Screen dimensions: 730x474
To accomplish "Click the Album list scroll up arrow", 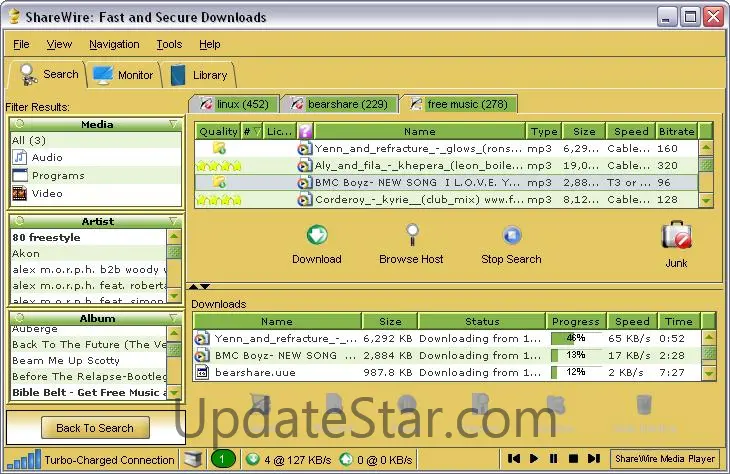I will click(174, 333).
